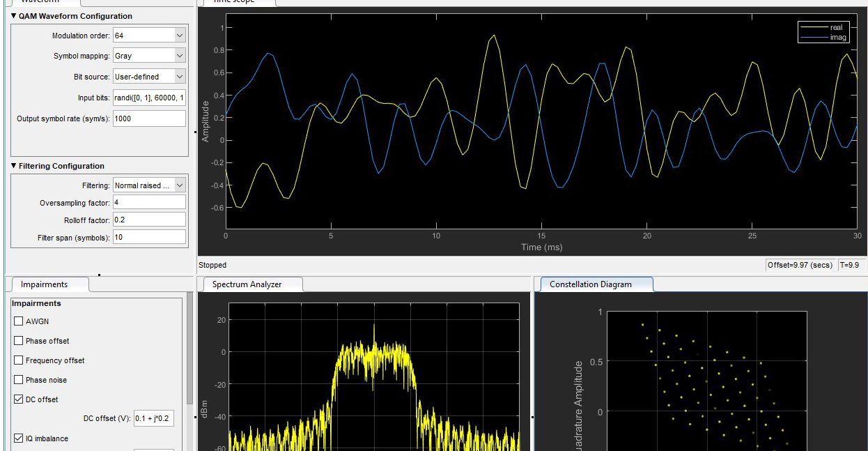This screenshot has height=451, width=868.
Task: Open the Symbol mapping dropdown
Action: pos(178,55)
